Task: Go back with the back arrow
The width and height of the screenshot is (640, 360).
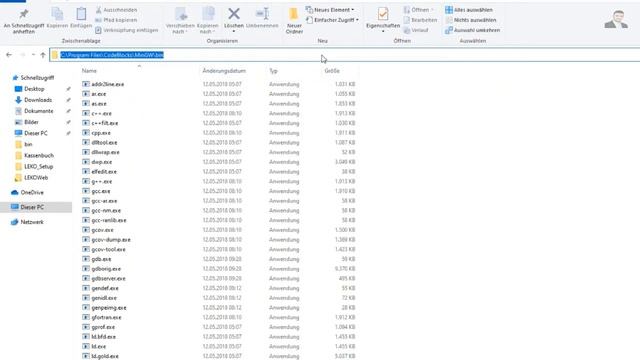Action: 9,55
